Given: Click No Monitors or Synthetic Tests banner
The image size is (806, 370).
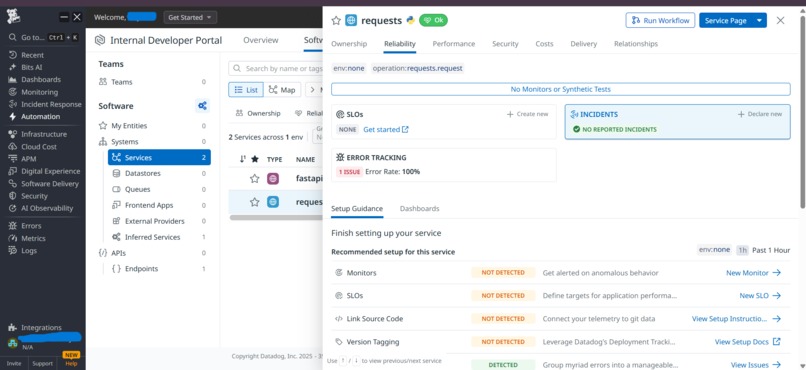Looking at the screenshot, I should [561, 89].
